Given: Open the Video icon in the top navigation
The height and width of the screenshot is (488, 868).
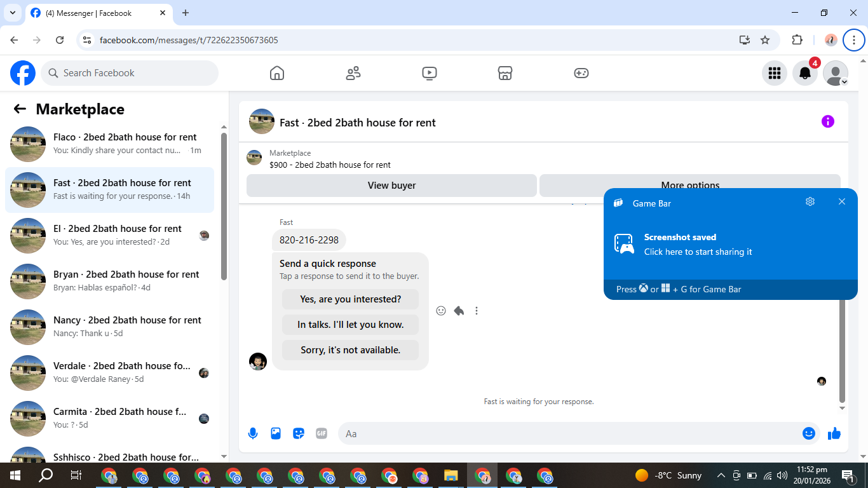Looking at the screenshot, I should tap(430, 73).
